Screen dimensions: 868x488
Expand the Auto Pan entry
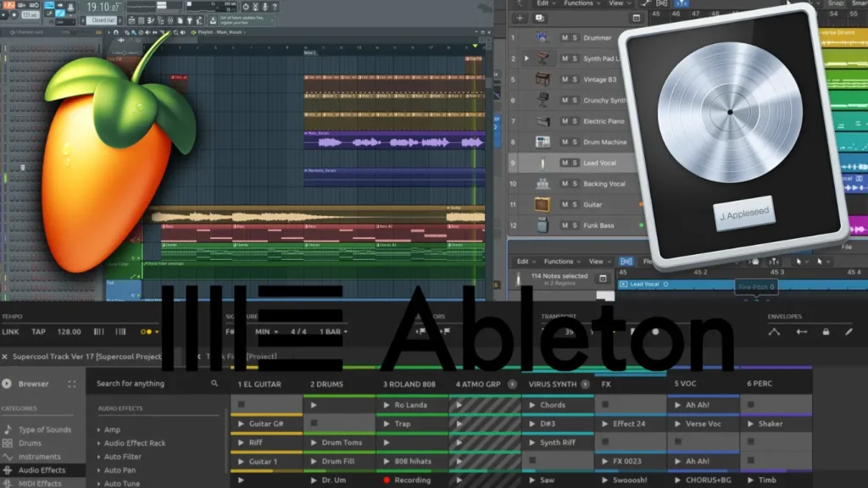pos(98,470)
